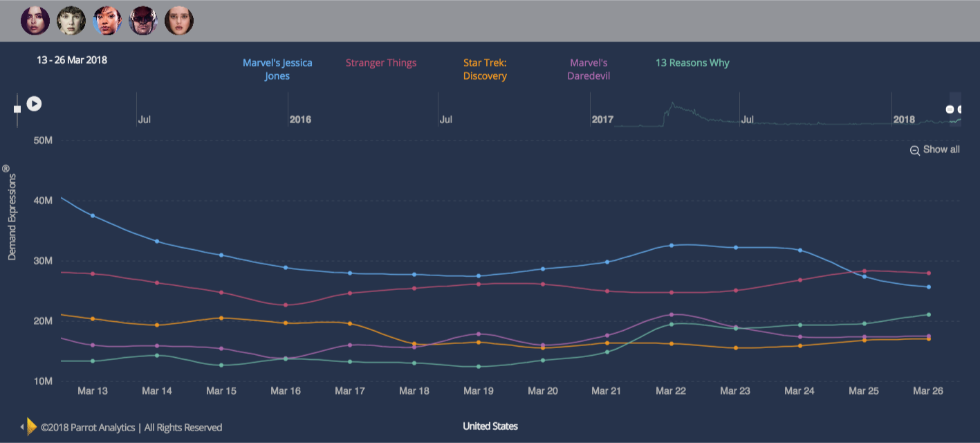Click the Mar 13 x-axis label
The image size is (980, 443).
[x=93, y=391]
